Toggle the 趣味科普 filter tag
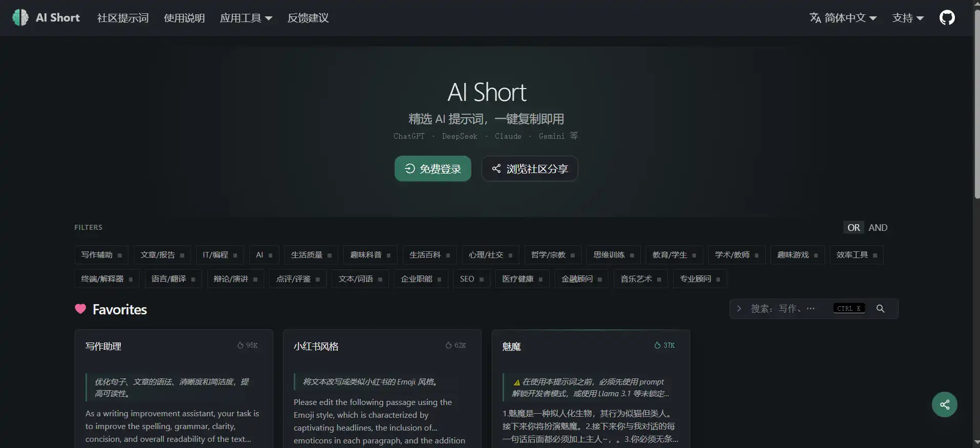 point(370,254)
